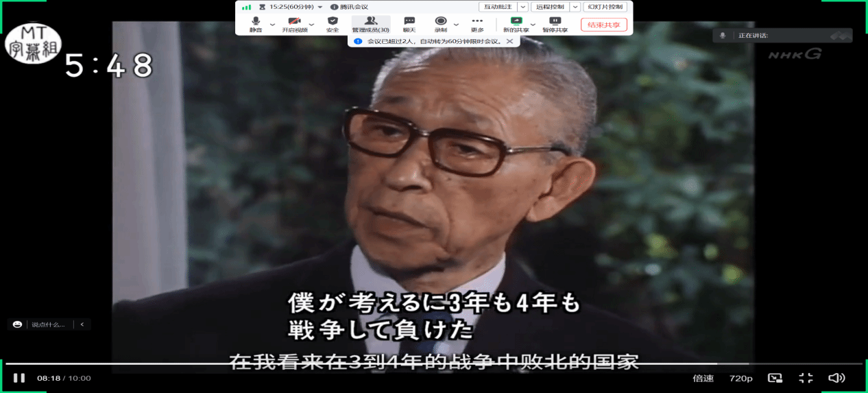Turn on camera with 开启视频

pos(295,25)
